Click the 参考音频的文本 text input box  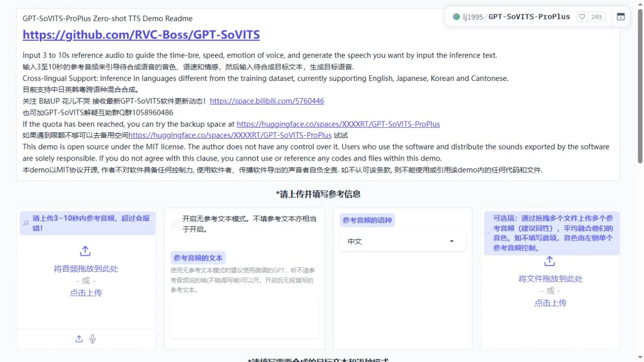(x=244, y=318)
